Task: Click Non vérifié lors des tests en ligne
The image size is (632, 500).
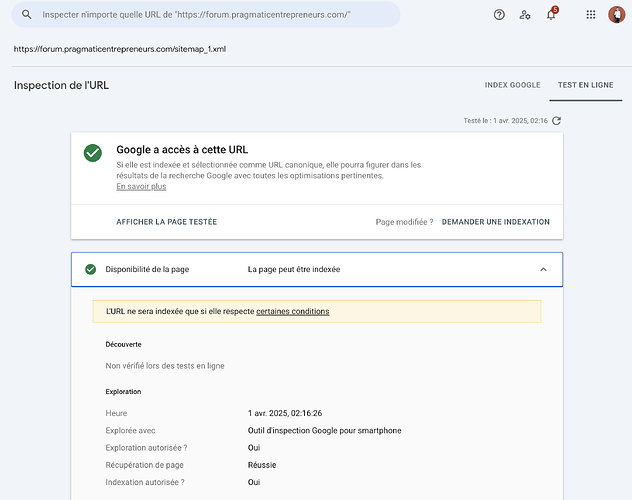Action: click(x=165, y=366)
